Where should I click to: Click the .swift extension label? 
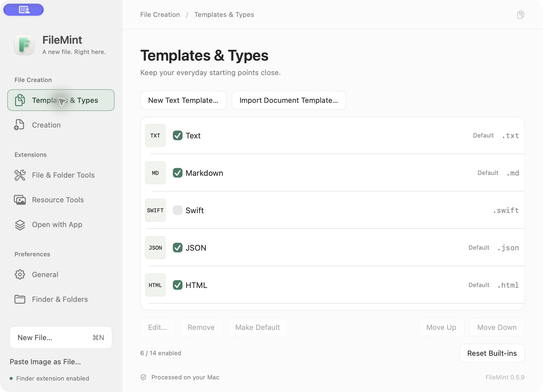[506, 210]
